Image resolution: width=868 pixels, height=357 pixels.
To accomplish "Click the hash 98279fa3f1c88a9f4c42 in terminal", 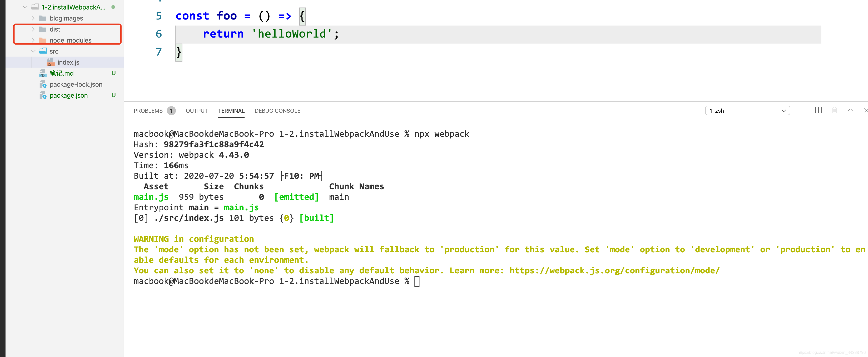I will [214, 144].
